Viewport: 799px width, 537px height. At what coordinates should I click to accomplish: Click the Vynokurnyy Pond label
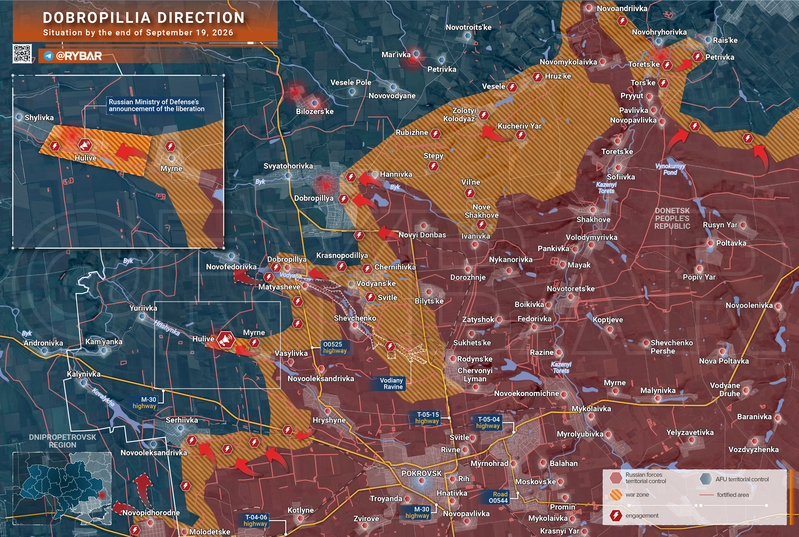[671, 169]
